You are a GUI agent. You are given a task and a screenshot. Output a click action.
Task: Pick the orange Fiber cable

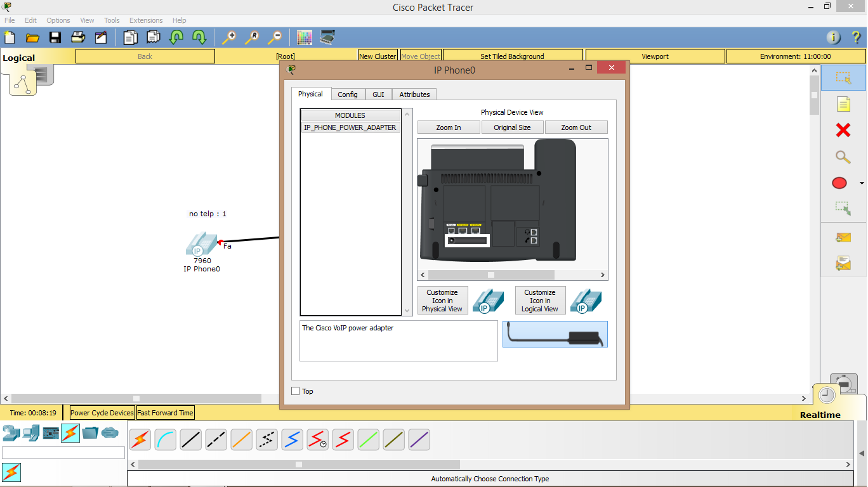point(241,439)
